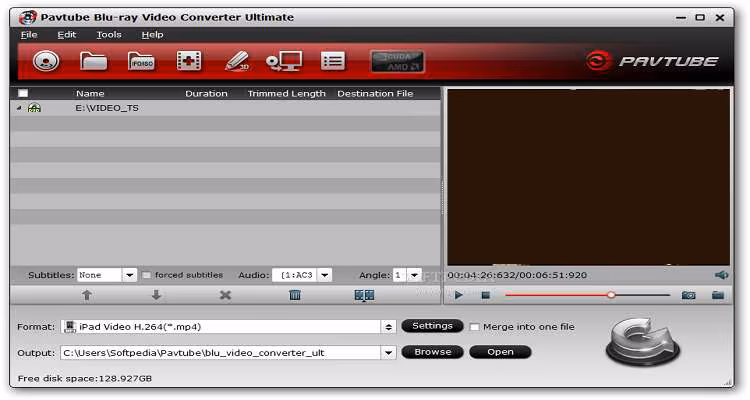Open the Edit menu
This screenshot has width=750, height=400.
(66, 34)
